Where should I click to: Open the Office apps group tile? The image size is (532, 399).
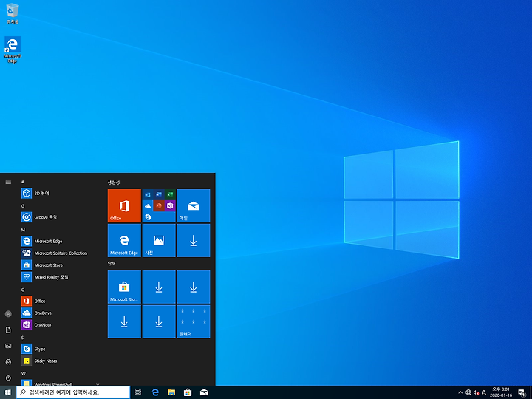159,205
